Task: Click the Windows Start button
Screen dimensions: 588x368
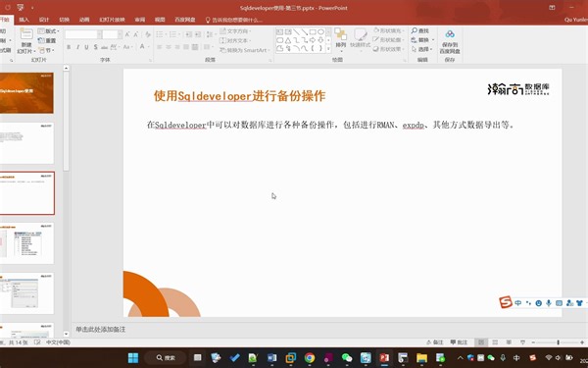Action: pyautogui.click(x=133, y=358)
